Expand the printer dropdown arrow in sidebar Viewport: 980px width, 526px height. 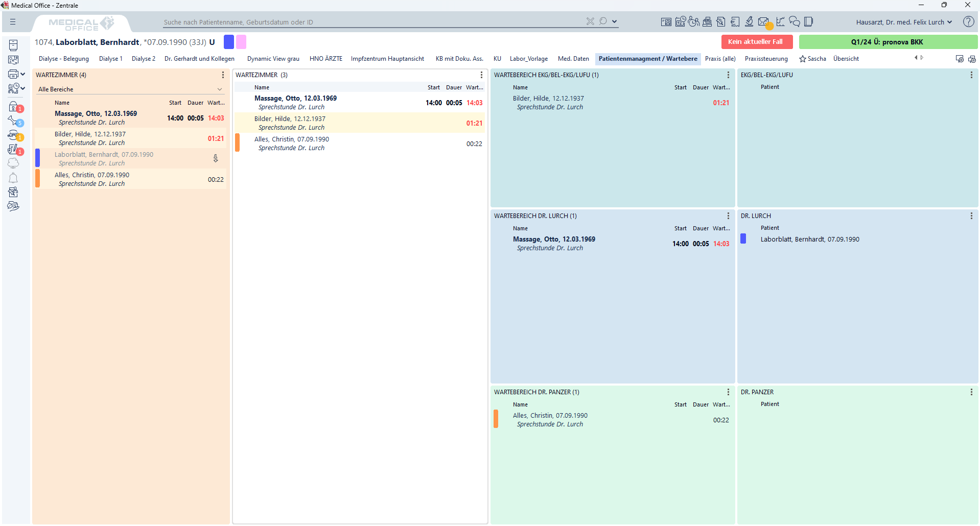coord(23,74)
